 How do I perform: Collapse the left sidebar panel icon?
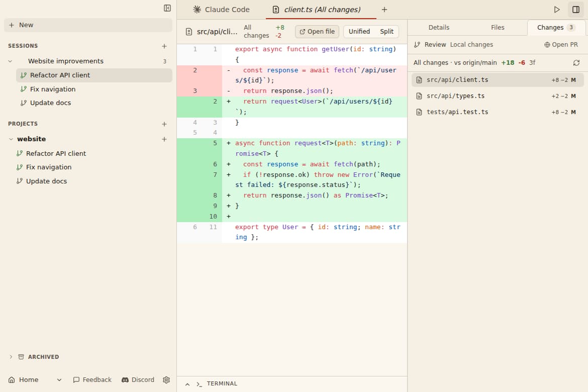(x=167, y=8)
